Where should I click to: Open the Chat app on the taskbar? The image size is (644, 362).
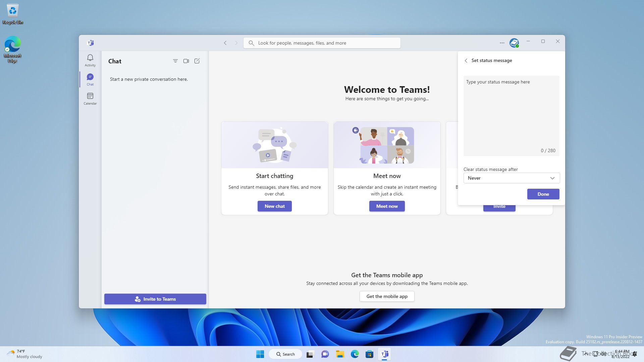pyautogui.click(x=325, y=354)
